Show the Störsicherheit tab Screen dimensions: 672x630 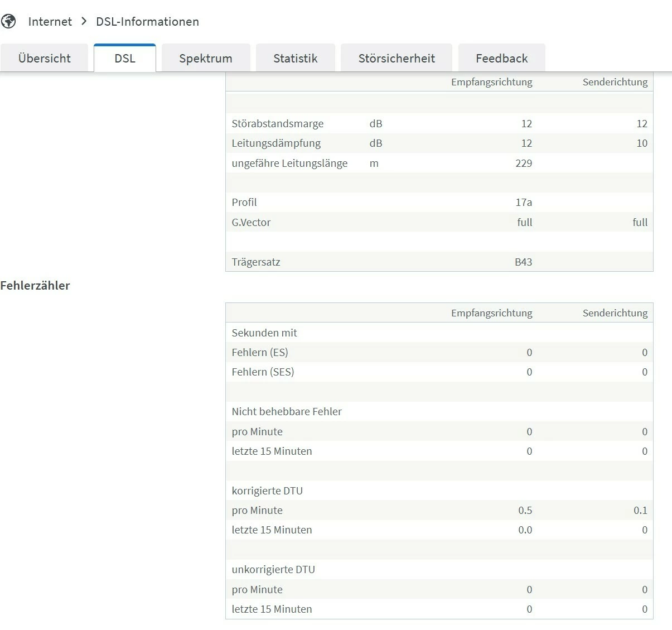point(397,59)
